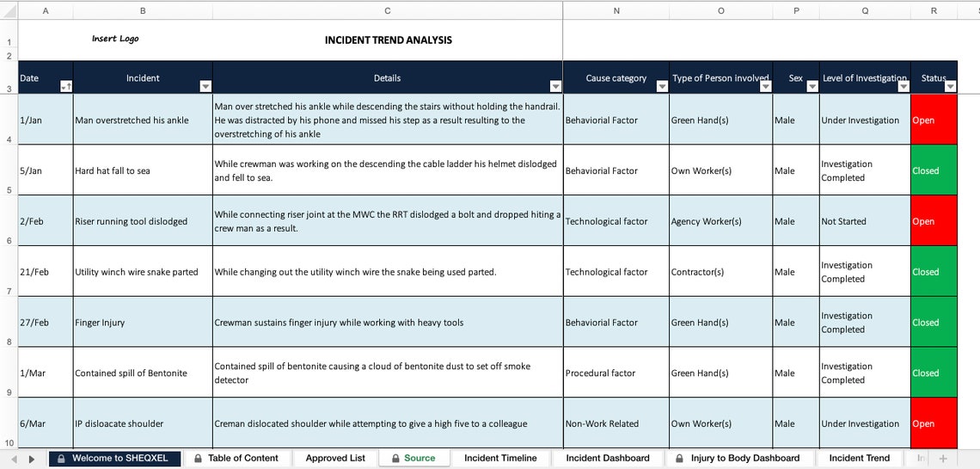Select the 1/Jan date cell

coord(46,120)
